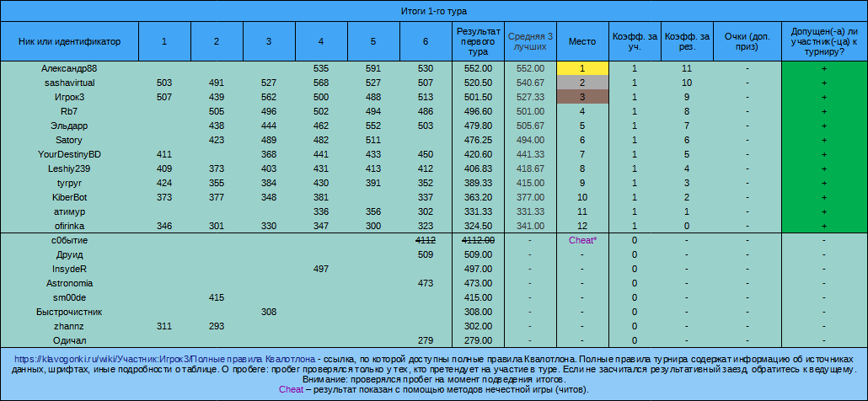This screenshot has height=401, width=868.
Task: Click the nickname 'Satory'
Action: tap(70, 140)
